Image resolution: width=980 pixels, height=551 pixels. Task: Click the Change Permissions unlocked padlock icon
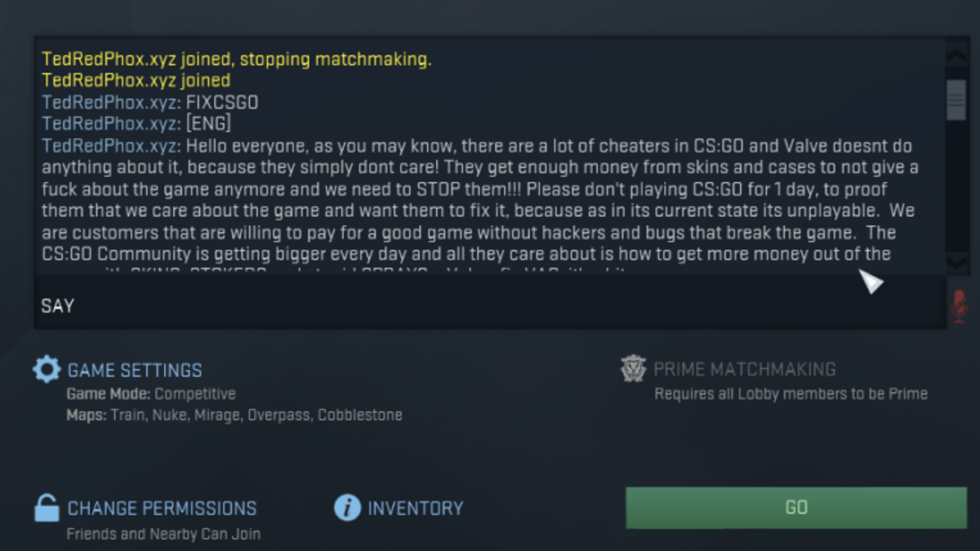coord(47,508)
